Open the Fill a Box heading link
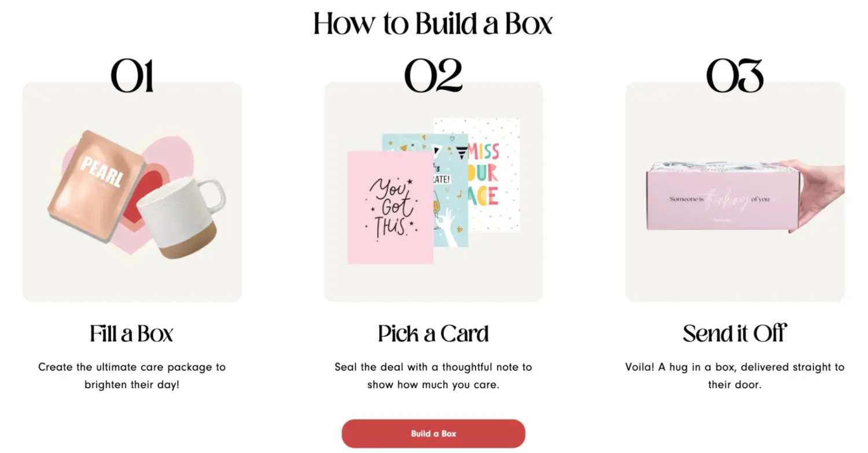 click(x=132, y=333)
